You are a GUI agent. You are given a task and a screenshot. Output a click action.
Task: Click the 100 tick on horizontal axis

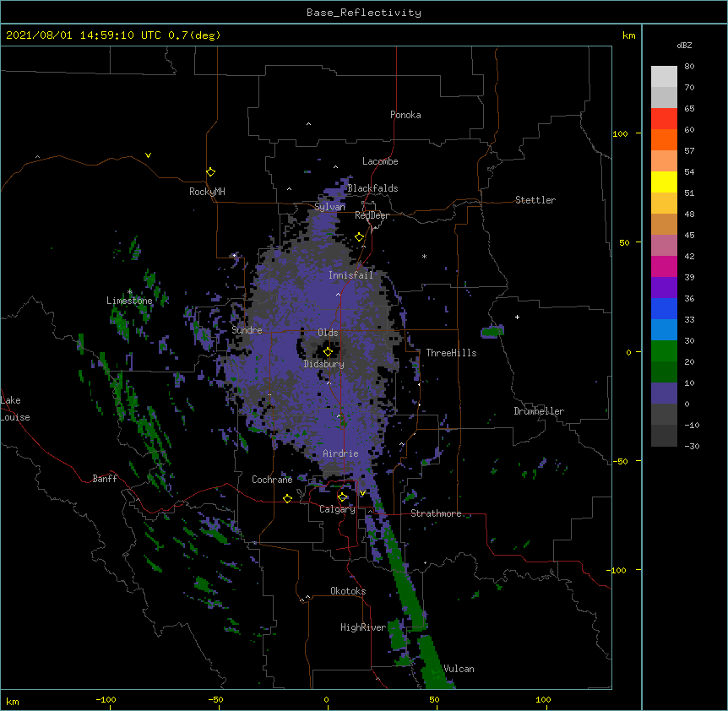pos(543,699)
